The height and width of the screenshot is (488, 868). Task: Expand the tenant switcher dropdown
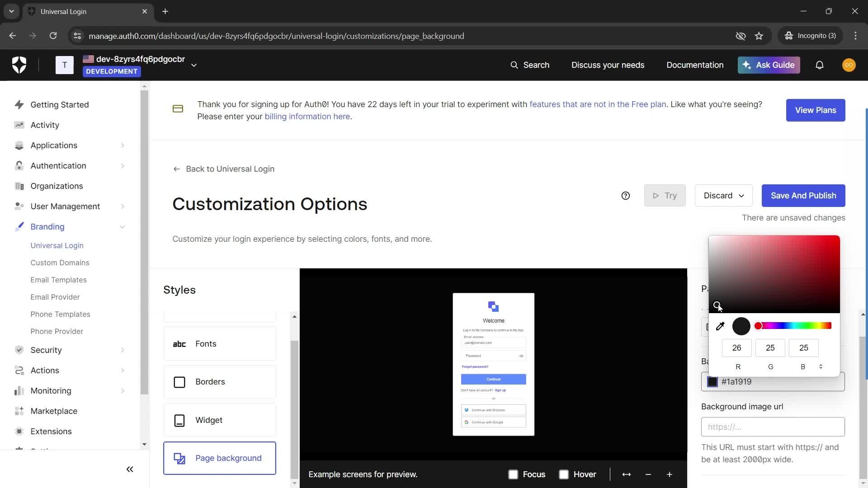[x=194, y=65]
